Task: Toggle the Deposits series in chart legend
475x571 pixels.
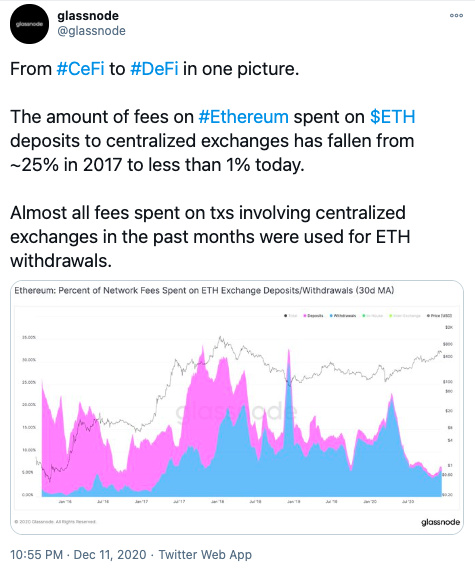Action: tap(314, 316)
